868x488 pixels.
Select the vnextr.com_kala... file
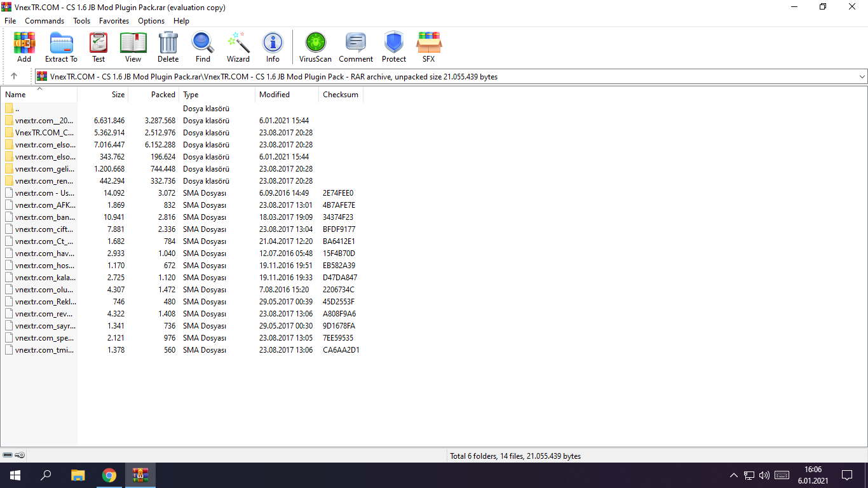click(x=39, y=278)
